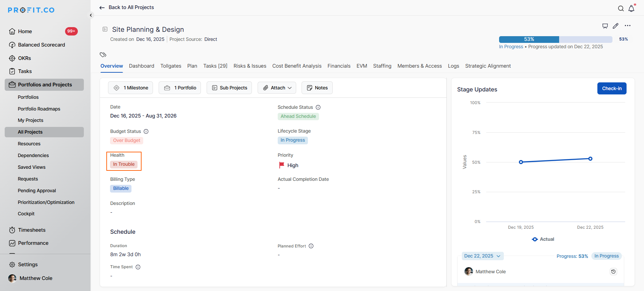Show Budget Status info tooltip icon

146,132
